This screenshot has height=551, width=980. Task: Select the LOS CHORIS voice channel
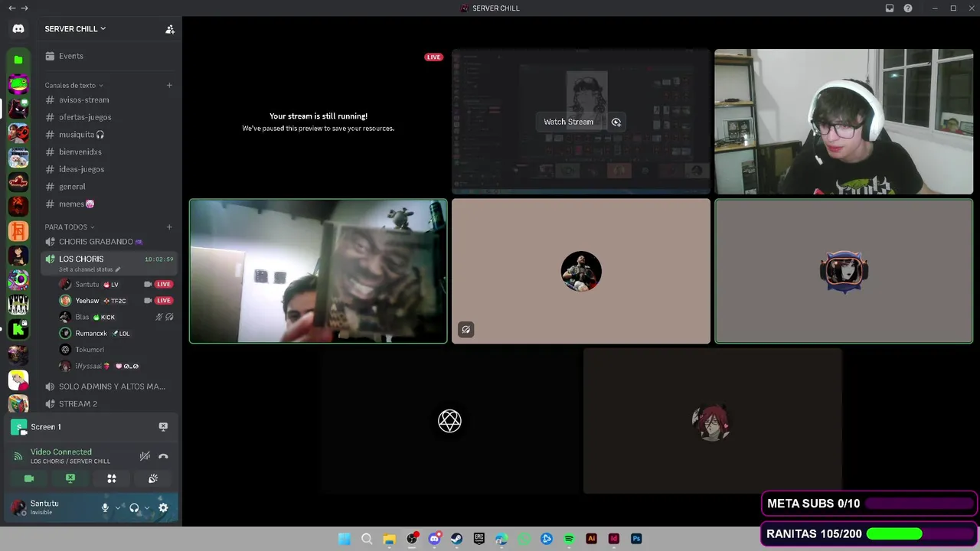(109, 262)
